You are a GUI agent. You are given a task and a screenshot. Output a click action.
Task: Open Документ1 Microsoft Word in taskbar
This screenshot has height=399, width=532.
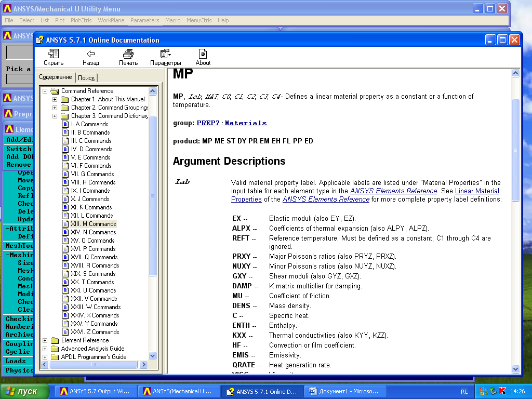(x=345, y=392)
